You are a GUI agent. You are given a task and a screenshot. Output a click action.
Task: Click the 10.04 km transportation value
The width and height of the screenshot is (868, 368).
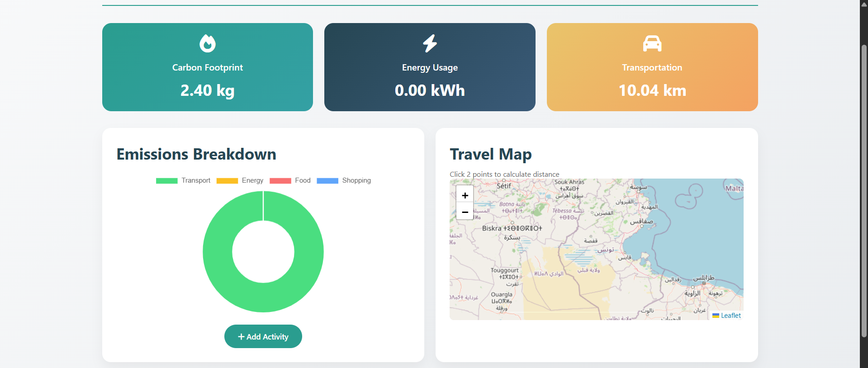pyautogui.click(x=652, y=90)
